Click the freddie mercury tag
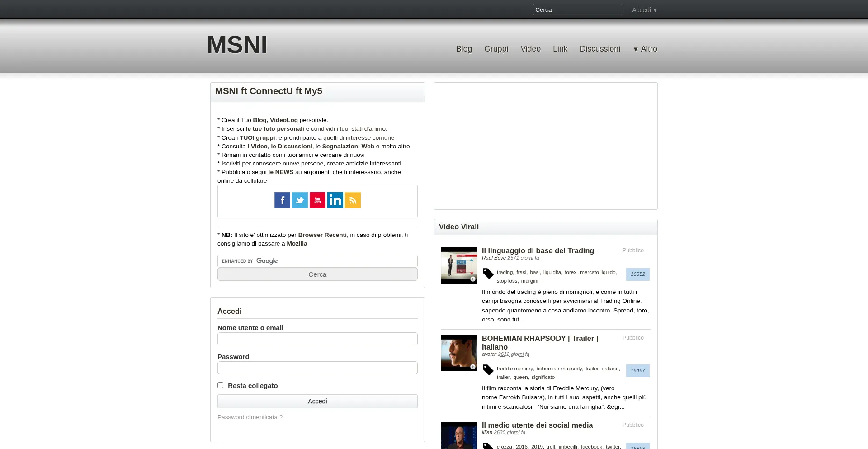 click(514, 369)
